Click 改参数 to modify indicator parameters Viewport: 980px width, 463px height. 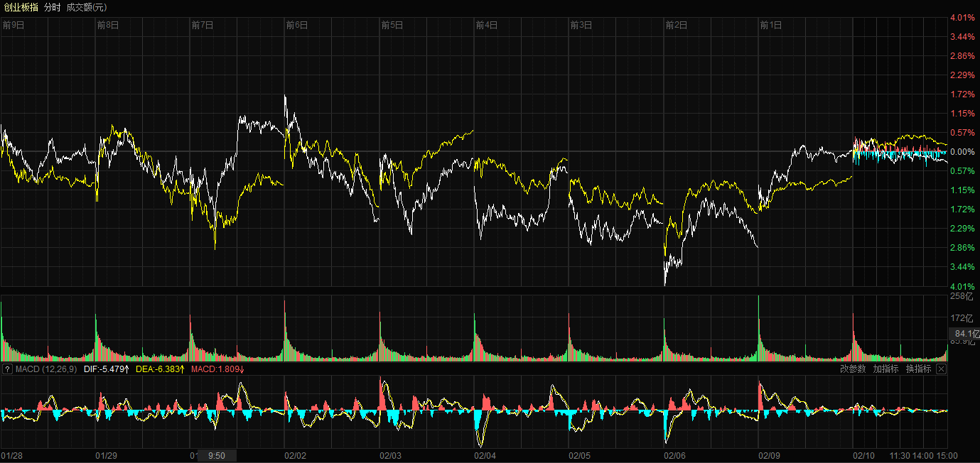coord(853,369)
